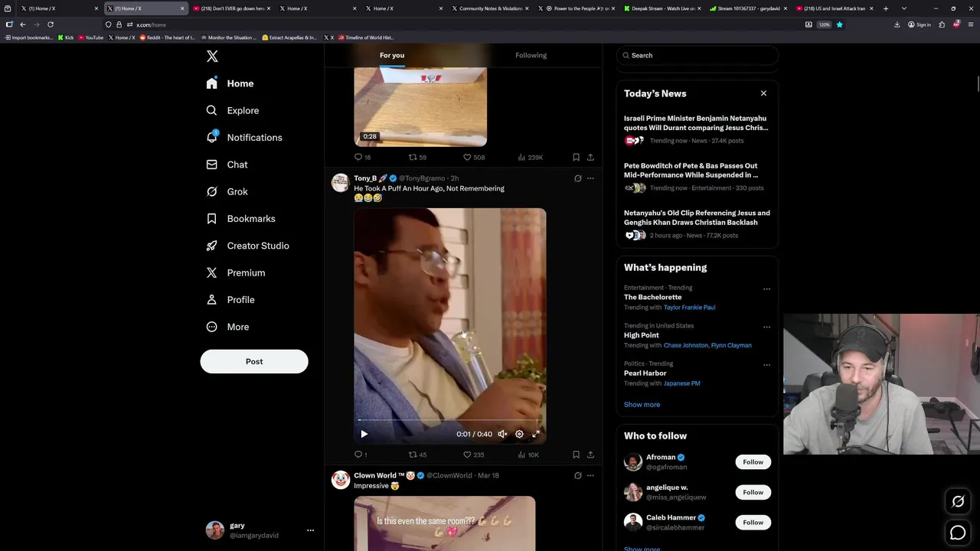The image size is (980, 551).
Task: Go back in browser toolbar
Action: click(x=23, y=24)
